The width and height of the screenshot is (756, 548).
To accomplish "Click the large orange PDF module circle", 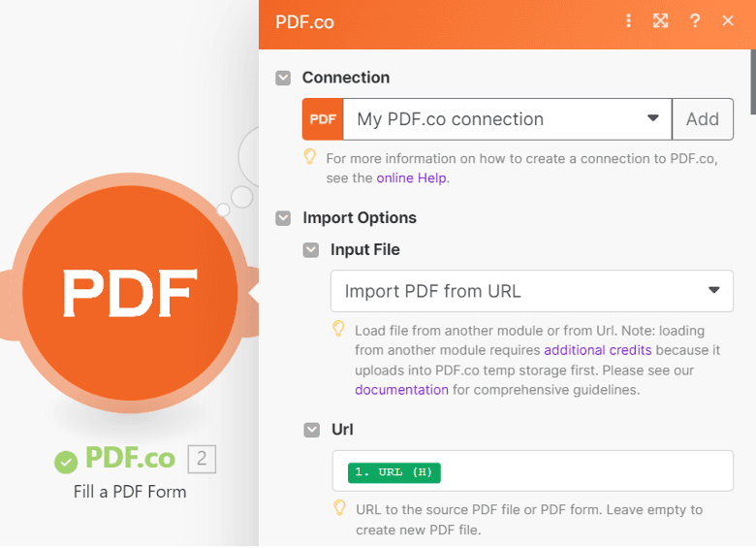I will click(130, 293).
